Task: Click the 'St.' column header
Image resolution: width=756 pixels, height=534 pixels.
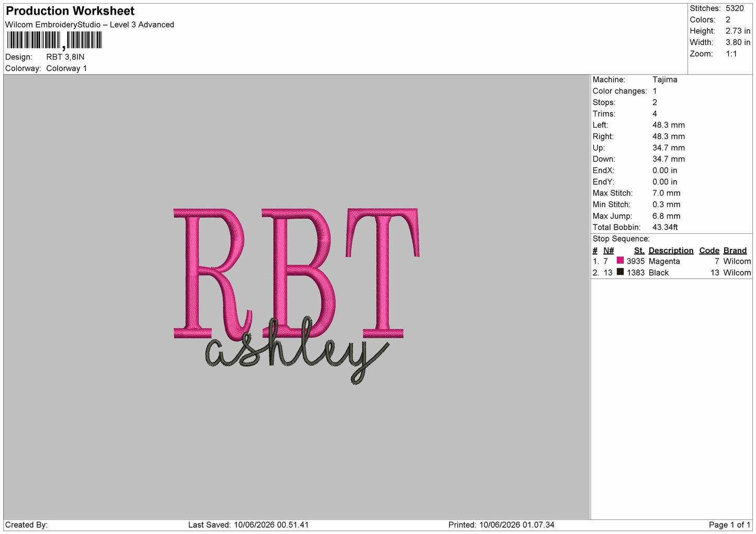Action: click(x=639, y=251)
